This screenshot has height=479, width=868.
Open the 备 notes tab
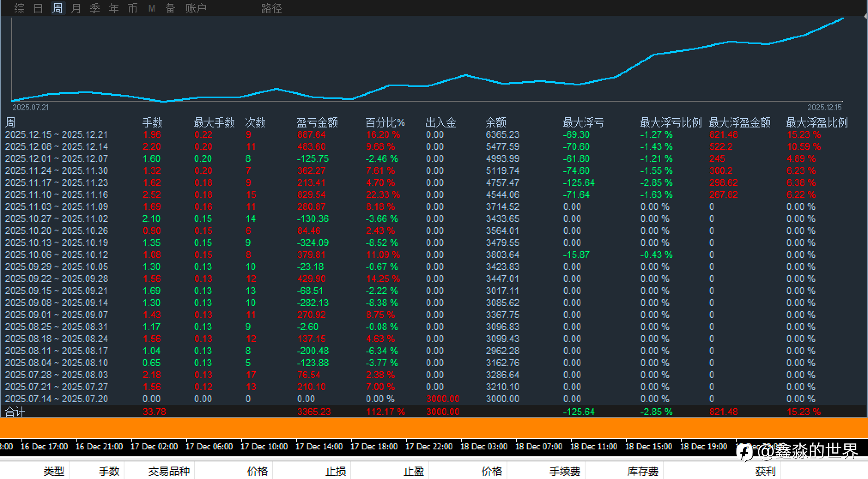[170, 8]
